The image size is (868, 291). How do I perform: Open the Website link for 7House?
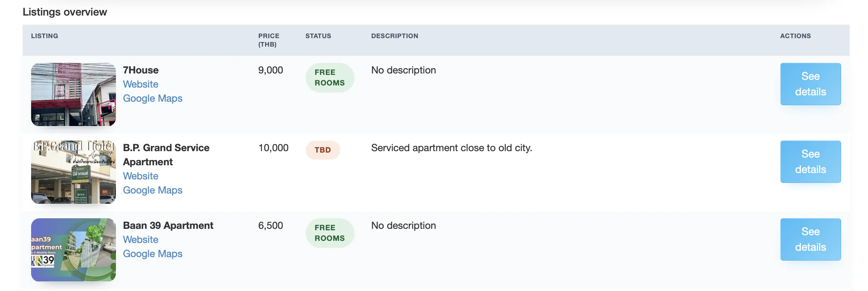[140, 84]
